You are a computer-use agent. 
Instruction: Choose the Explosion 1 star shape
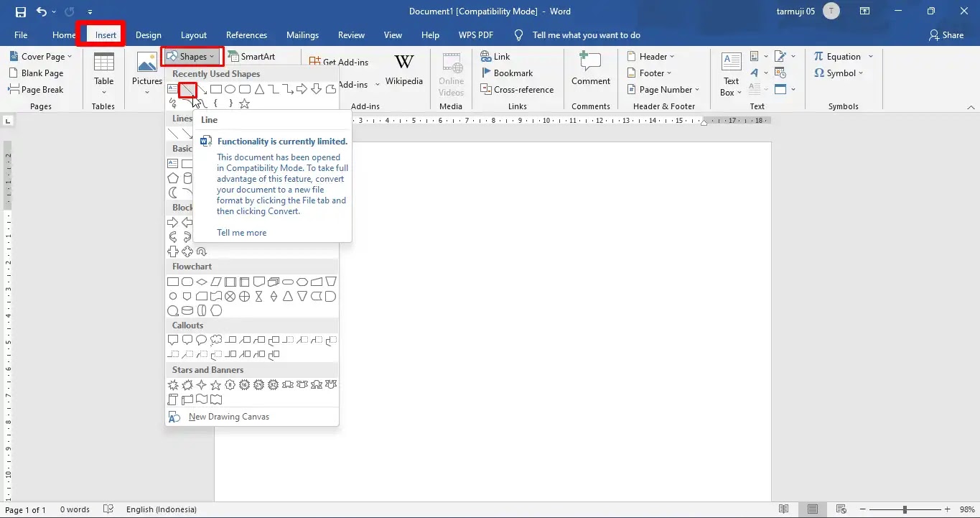[173, 384]
